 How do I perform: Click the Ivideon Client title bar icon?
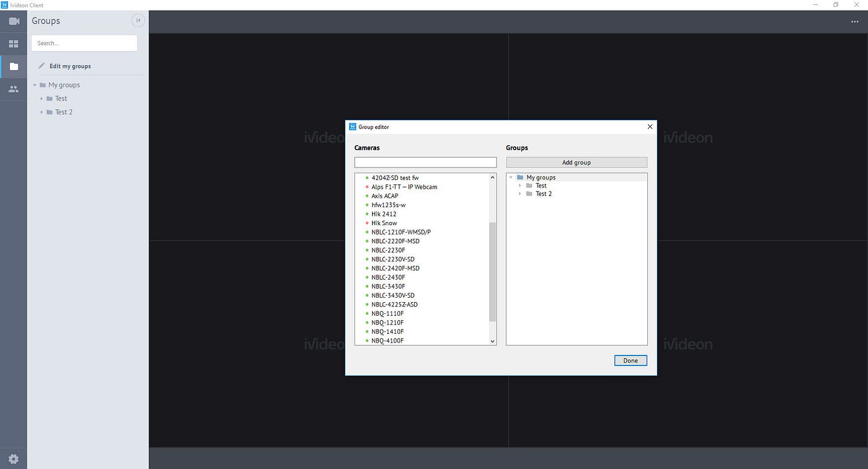(x=4, y=5)
